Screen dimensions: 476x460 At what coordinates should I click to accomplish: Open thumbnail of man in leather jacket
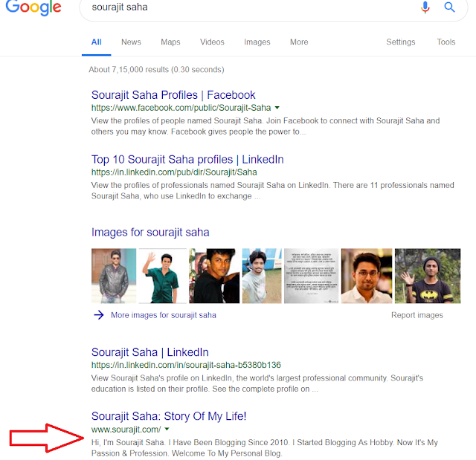click(x=114, y=276)
